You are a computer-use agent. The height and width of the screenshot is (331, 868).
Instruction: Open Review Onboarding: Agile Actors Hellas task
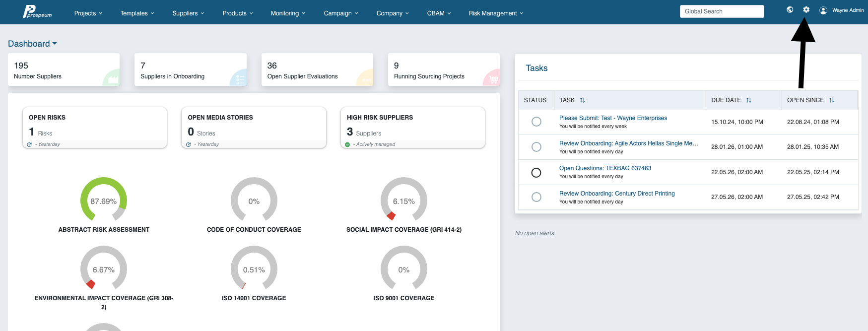point(629,143)
